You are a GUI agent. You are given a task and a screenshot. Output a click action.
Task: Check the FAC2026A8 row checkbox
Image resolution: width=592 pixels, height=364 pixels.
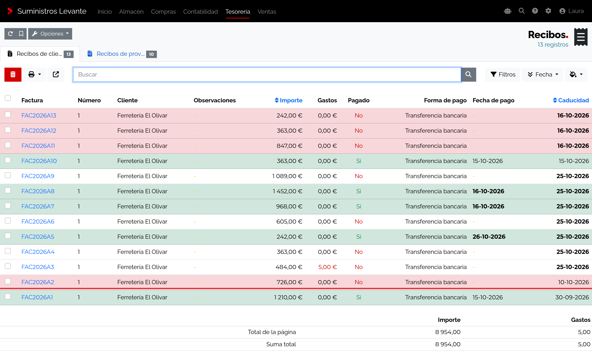point(8,190)
